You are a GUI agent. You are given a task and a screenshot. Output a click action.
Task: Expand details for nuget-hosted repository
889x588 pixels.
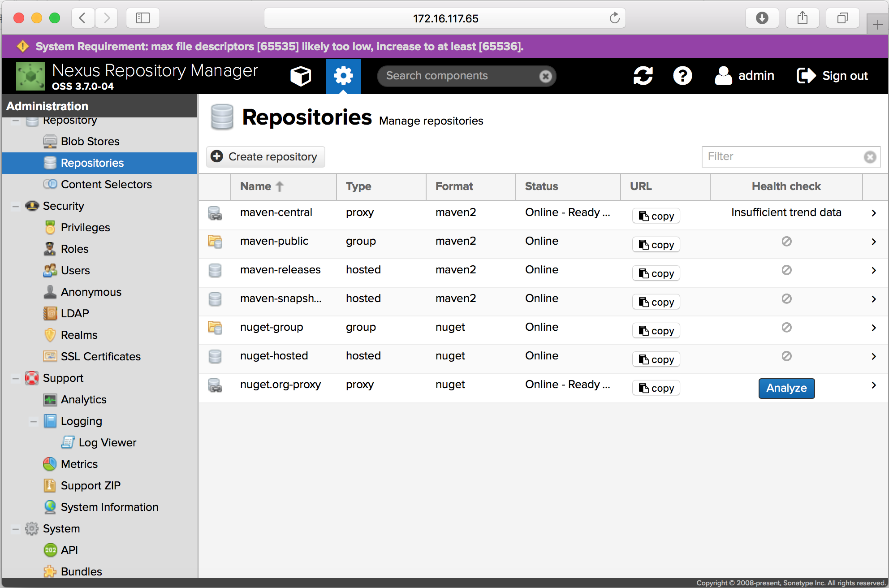click(874, 356)
